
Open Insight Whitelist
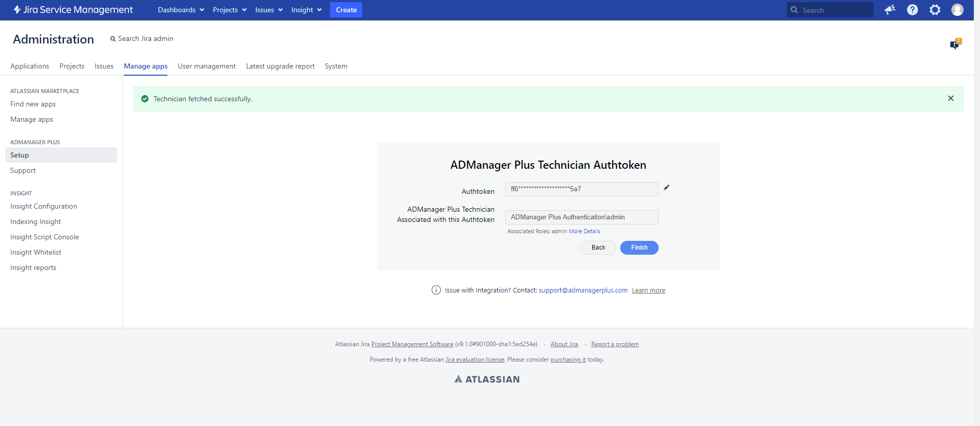pyautogui.click(x=36, y=252)
